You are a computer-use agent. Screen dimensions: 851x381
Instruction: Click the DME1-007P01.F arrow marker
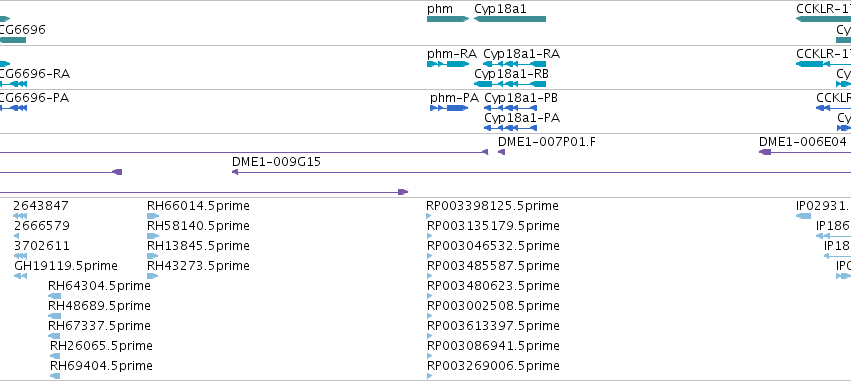coord(501,152)
